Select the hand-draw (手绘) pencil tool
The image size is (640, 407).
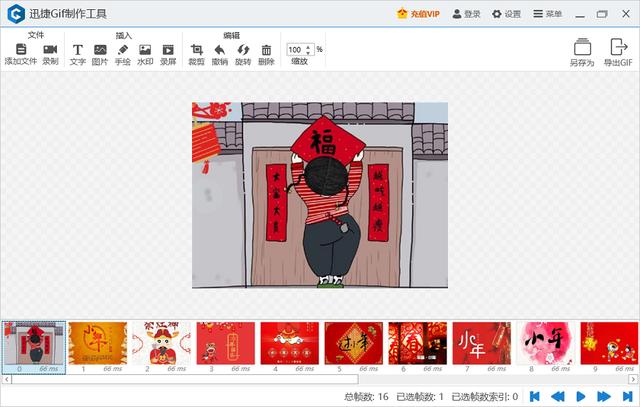123,50
